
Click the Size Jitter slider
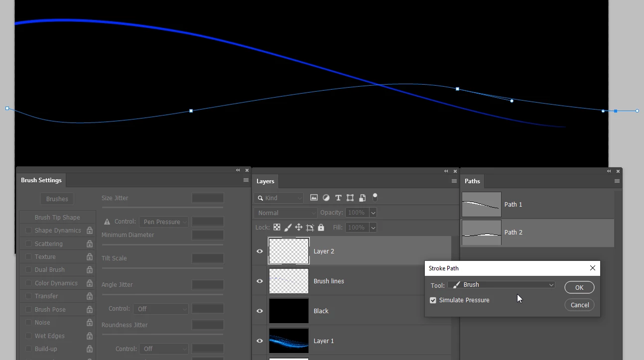[162, 207]
